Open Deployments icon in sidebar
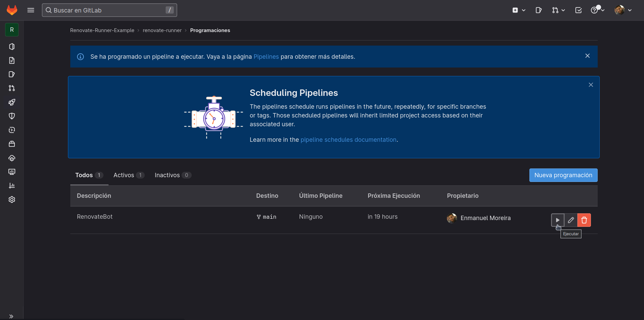This screenshot has height=320, width=644. click(x=12, y=130)
